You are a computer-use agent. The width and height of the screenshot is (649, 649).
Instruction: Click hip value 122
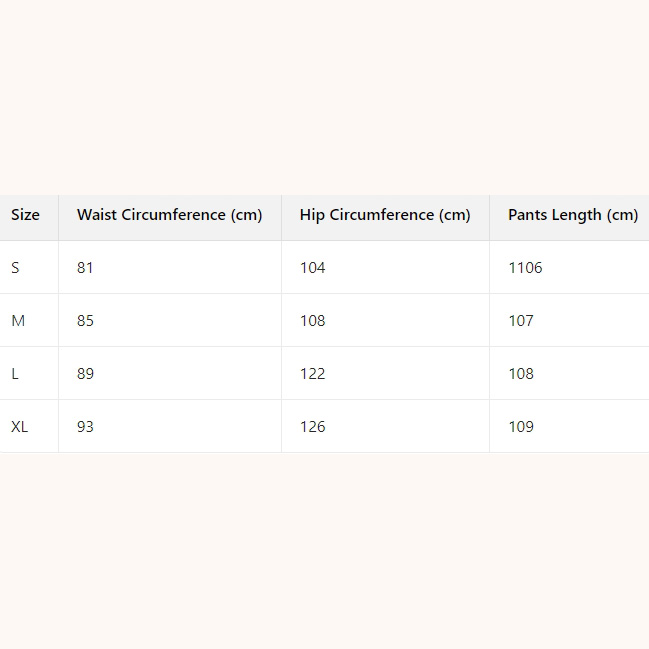point(313,374)
